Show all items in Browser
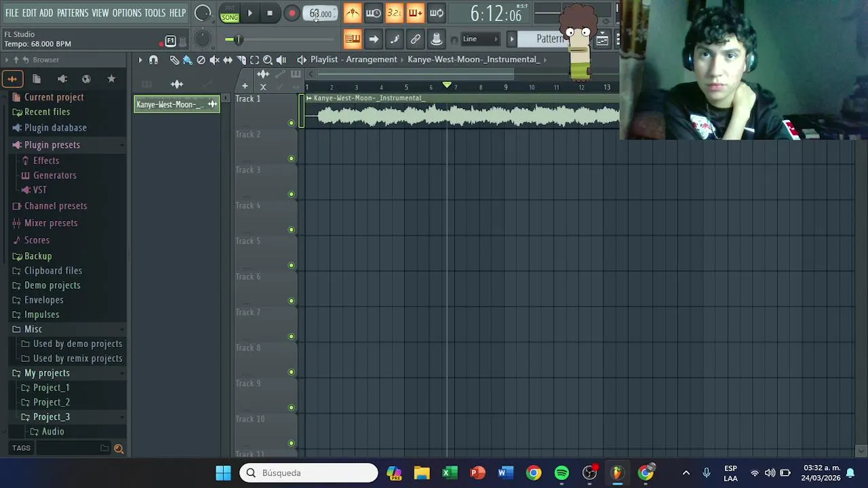Screen dimensions: 868x488 [12, 79]
